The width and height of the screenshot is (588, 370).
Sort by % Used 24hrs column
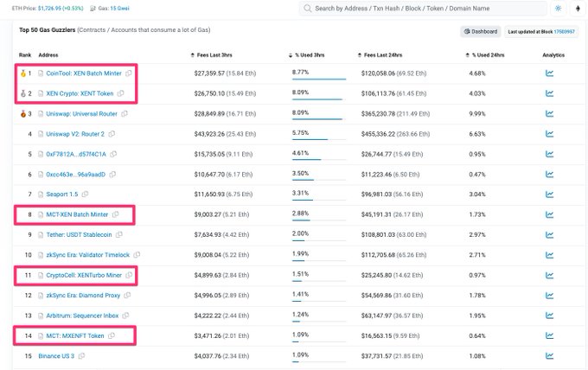(485, 55)
